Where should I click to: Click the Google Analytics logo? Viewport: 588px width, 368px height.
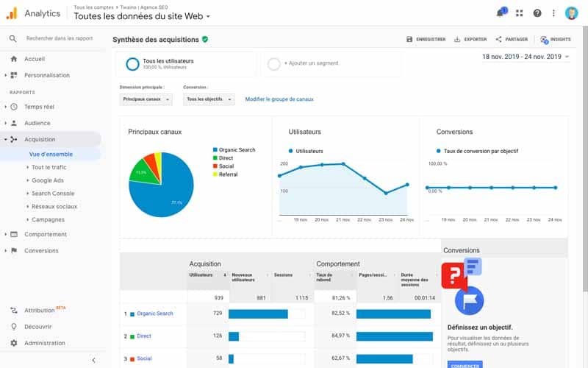click(x=12, y=13)
